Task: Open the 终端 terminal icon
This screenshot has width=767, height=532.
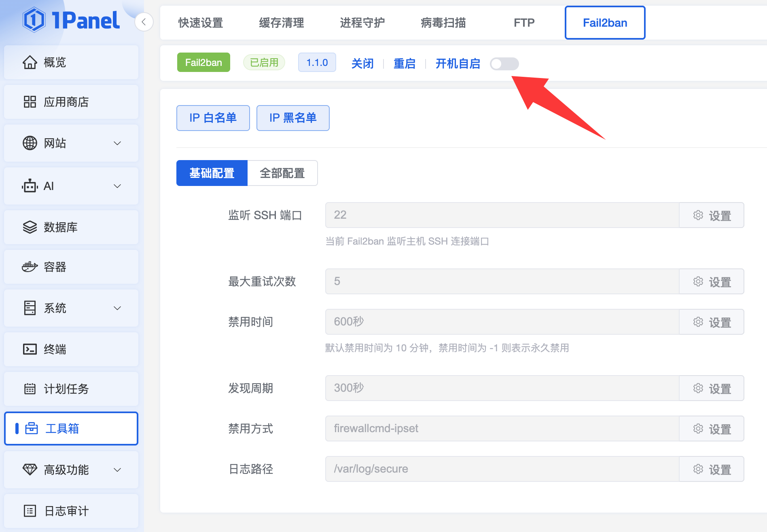Action: [x=30, y=349]
